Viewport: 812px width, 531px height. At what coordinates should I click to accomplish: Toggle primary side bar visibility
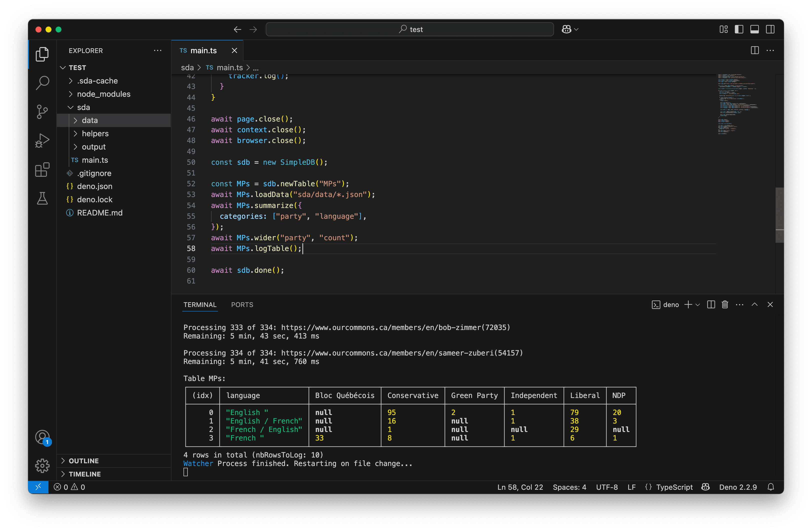click(739, 29)
